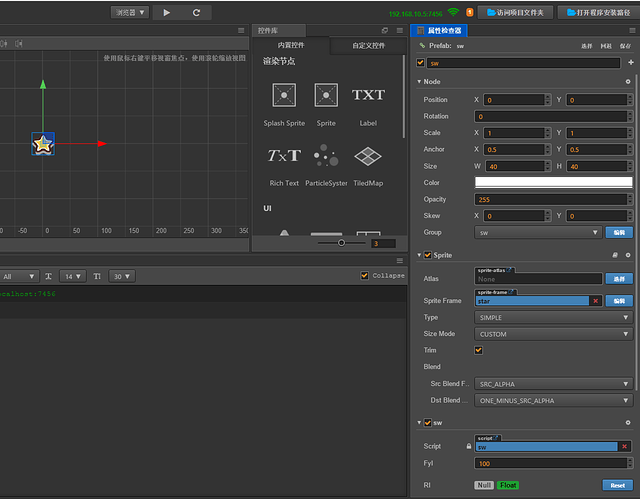Expand the Src Blend Factor dropdown
This screenshot has height=499, width=640.
(553, 384)
